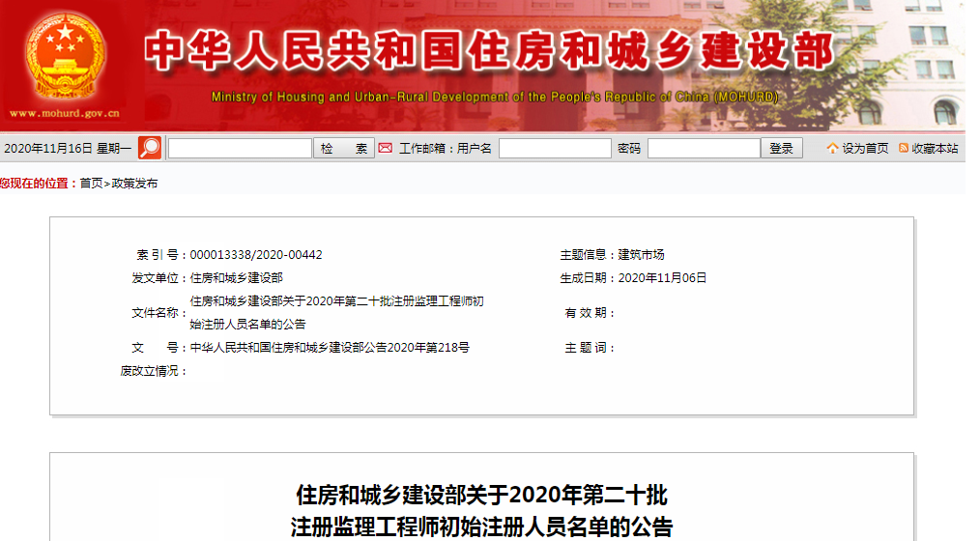The width and height of the screenshot is (980, 541).
Task: Click the 废改立情况 label
Action: click(x=152, y=371)
